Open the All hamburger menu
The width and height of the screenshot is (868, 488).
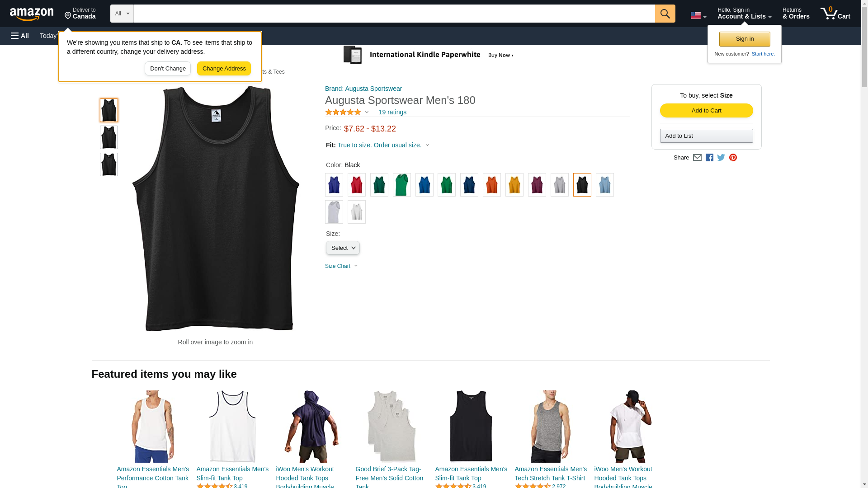pyautogui.click(x=20, y=36)
